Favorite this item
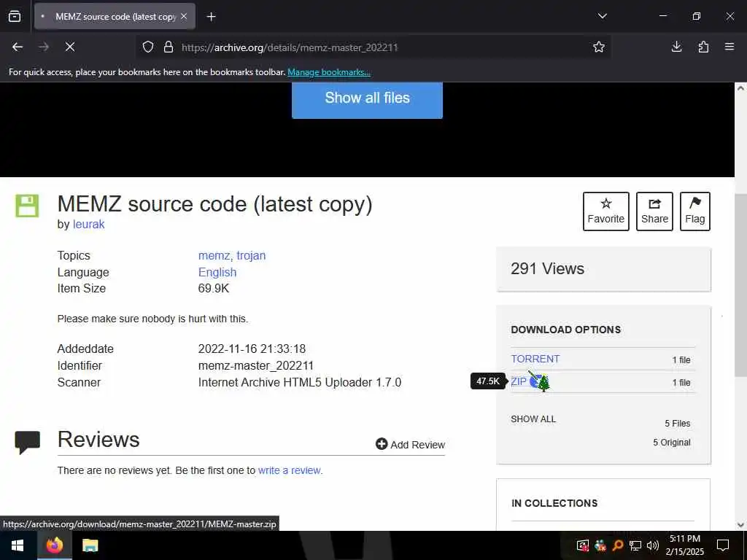Viewport: 747px width, 560px height. tap(606, 211)
